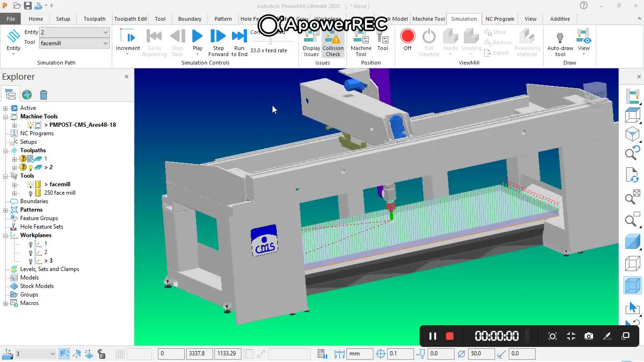Select the shaded blue cube view mode
This screenshot has width=644, height=362.
tap(632, 242)
